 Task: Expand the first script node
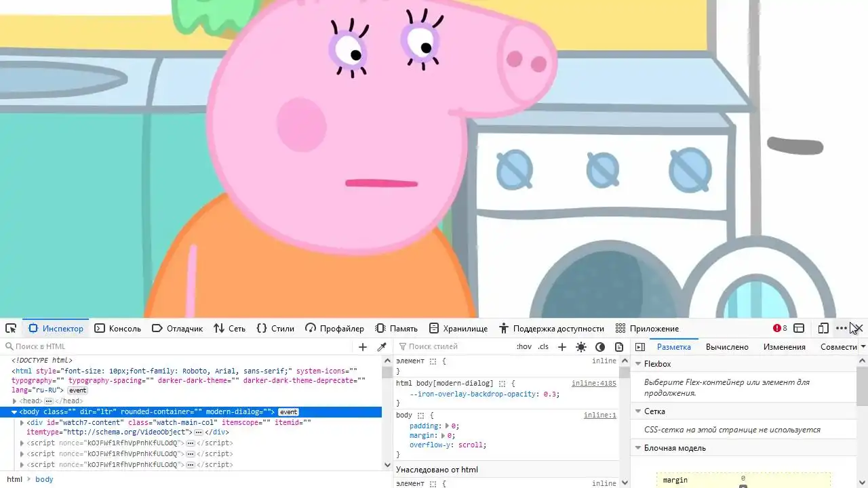(22, 443)
